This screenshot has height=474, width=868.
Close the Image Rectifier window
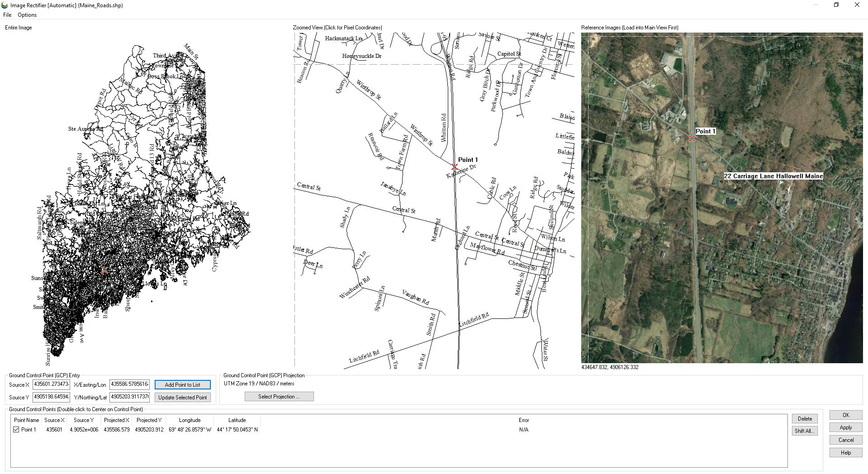click(857, 5)
